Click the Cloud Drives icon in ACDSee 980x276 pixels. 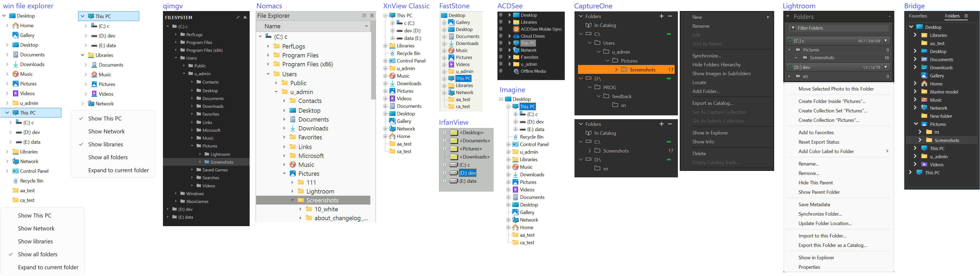(517, 36)
